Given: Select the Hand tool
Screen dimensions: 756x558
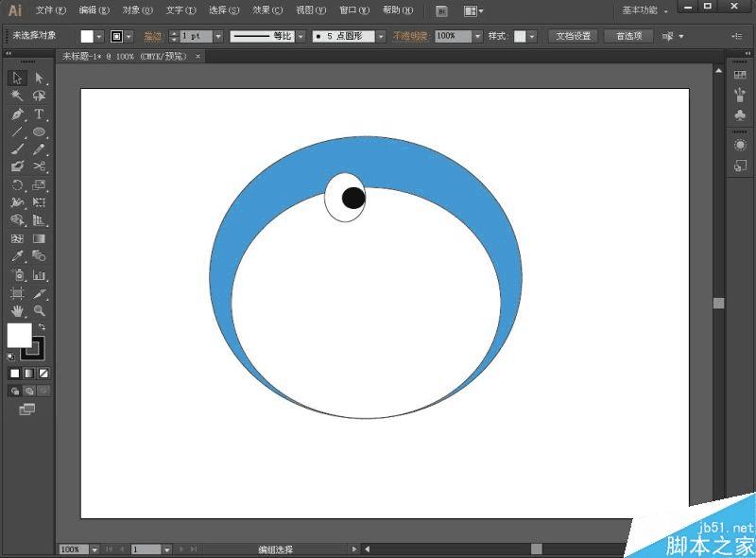Looking at the screenshot, I should (x=17, y=310).
